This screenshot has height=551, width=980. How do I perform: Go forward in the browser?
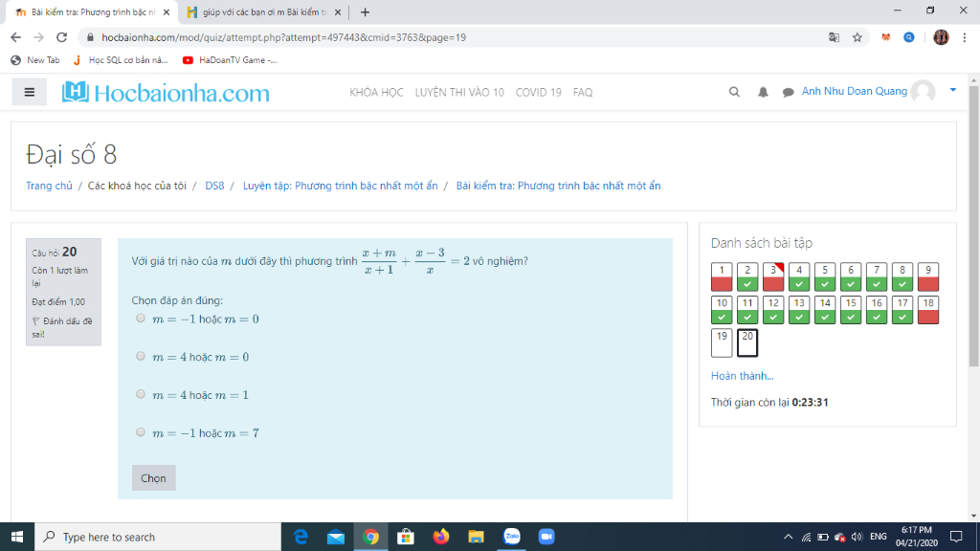(38, 37)
